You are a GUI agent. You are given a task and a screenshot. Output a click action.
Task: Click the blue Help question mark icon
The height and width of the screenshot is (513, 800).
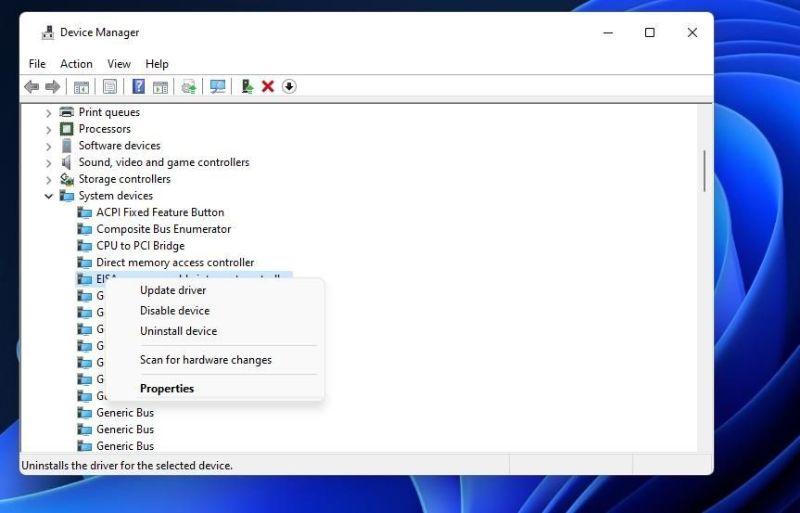click(x=138, y=87)
